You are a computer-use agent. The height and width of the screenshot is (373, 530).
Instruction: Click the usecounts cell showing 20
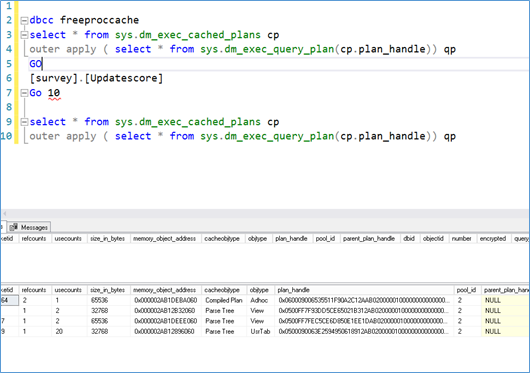pos(69,331)
